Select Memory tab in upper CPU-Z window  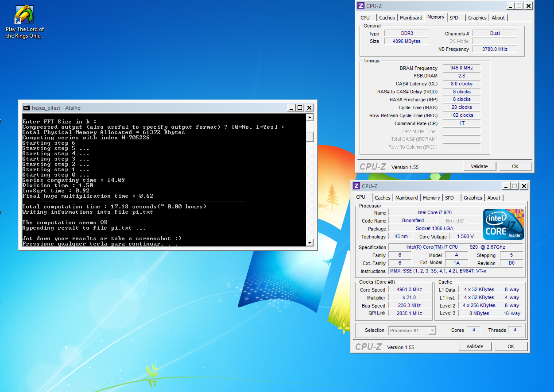click(436, 17)
